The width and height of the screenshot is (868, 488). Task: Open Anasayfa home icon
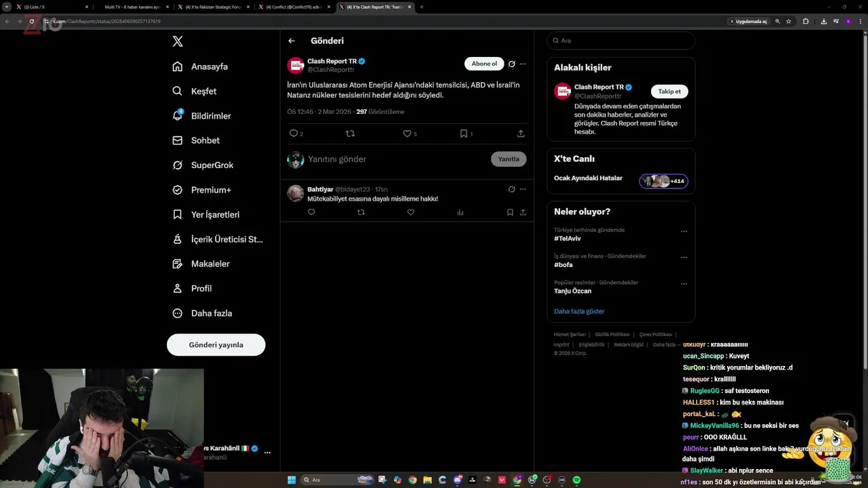[x=178, y=66]
